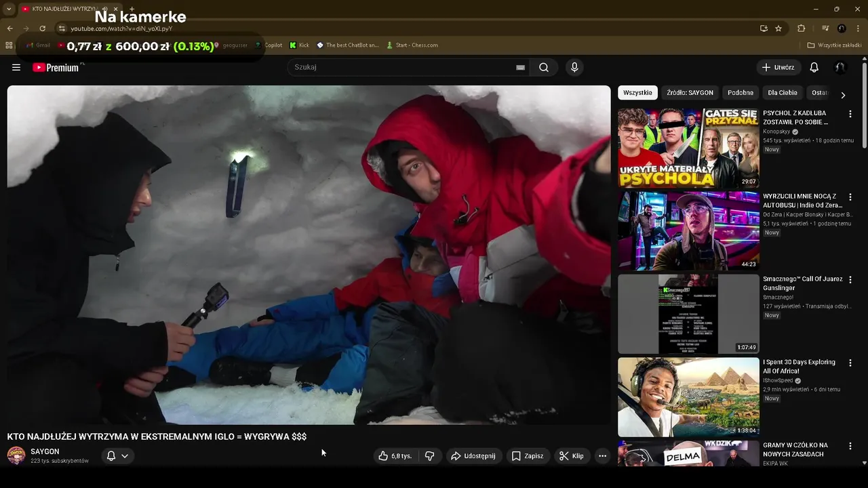Open Smacznego Call Of Juarez thumbnail
Image resolution: width=868 pixels, height=488 pixels.
[688, 314]
